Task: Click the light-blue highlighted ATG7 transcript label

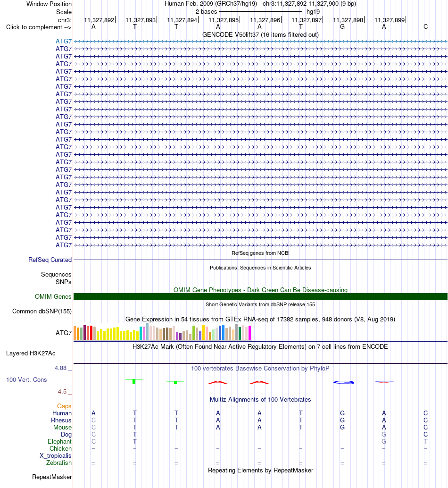Action: pyautogui.click(x=64, y=41)
